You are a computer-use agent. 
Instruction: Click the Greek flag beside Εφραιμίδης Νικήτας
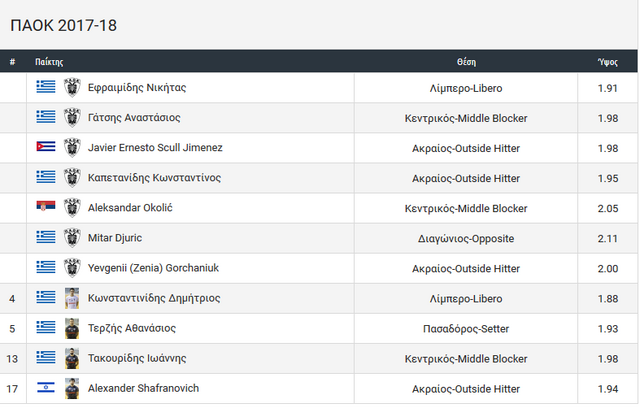(x=46, y=87)
